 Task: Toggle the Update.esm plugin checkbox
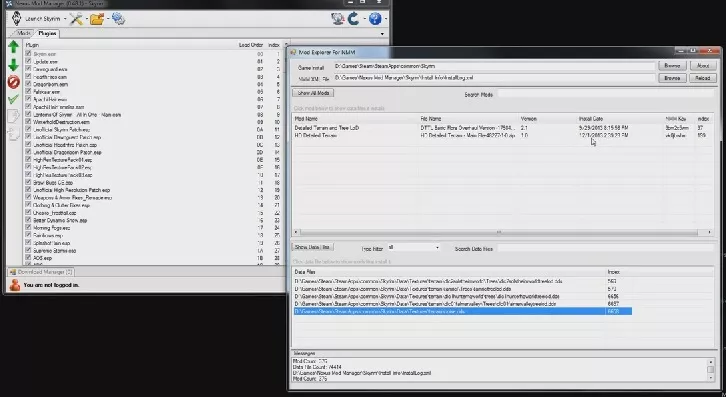(28, 61)
